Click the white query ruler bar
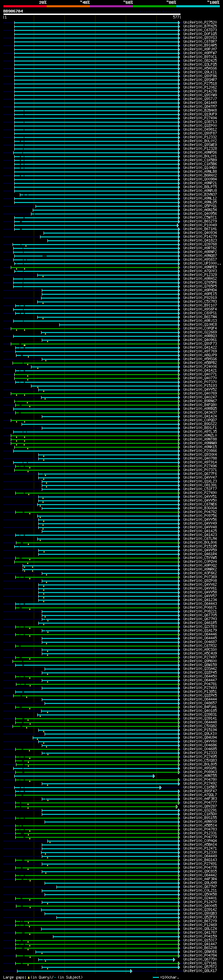 tap(92, 14)
